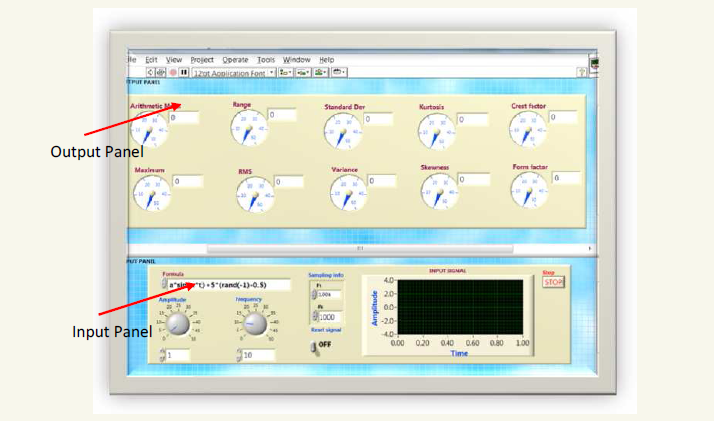
Task: Click the Range gauge dial
Action: coord(249,128)
